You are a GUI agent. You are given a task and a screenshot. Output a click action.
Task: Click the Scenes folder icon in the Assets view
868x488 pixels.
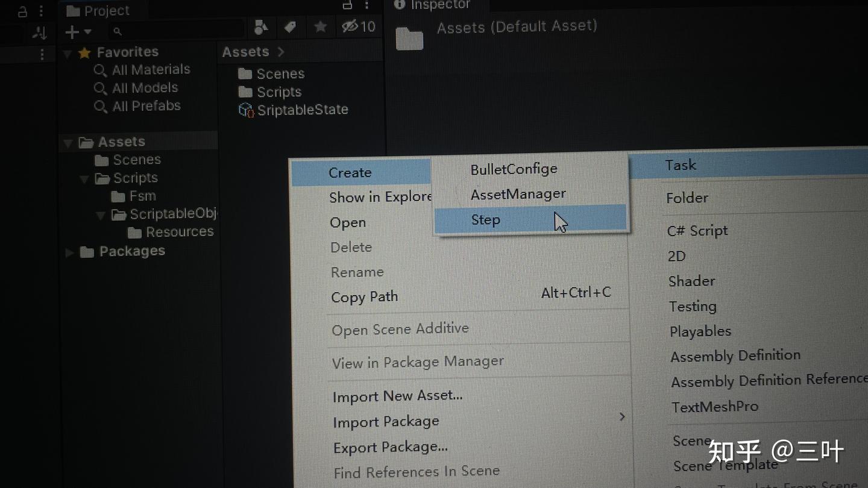pyautogui.click(x=247, y=74)
